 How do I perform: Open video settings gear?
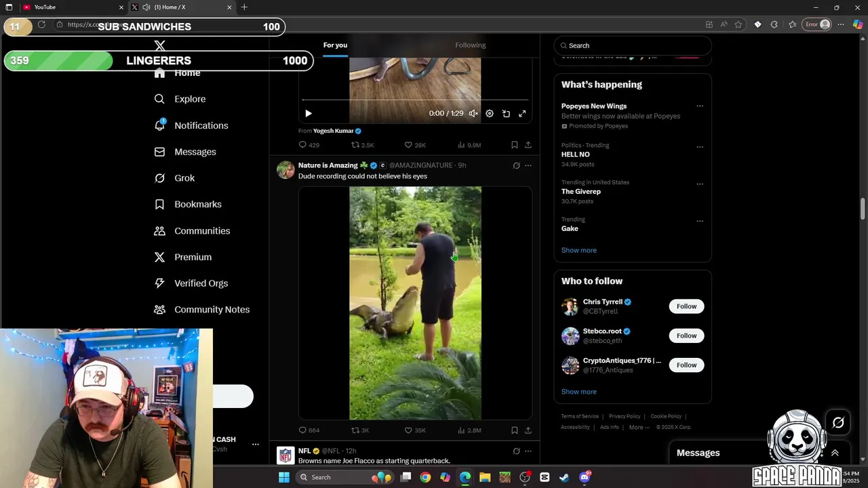pyautogui.click(x=490, y=114)
